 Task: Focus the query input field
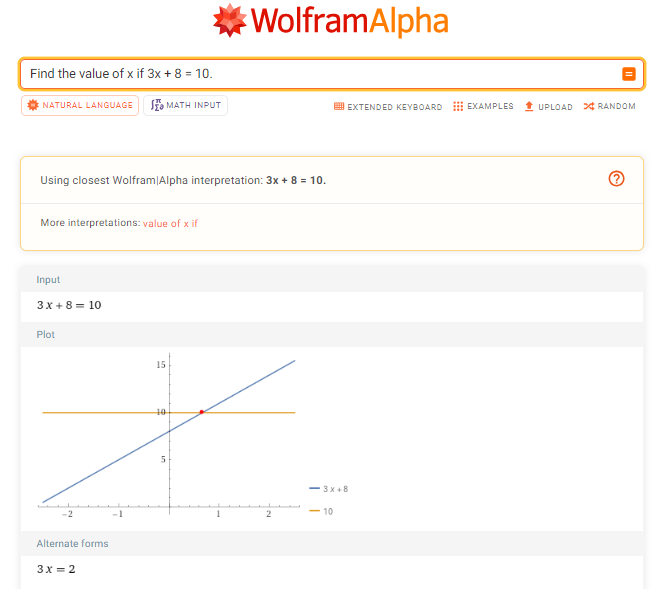pos(320,74)
